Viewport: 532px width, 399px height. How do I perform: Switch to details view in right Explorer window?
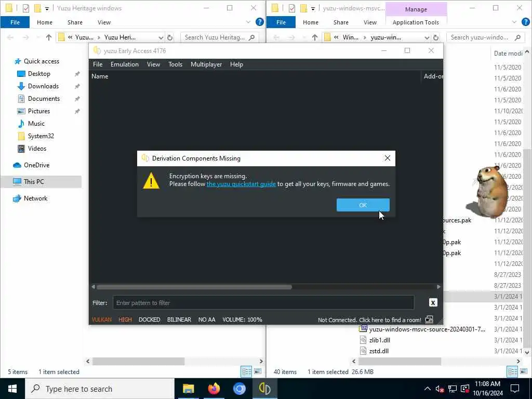point(512,371)
